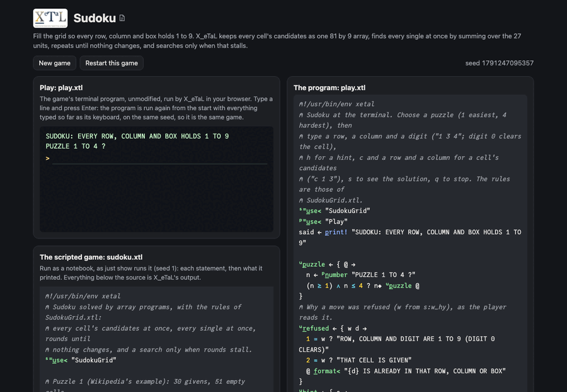Open the number link before "PUZZLE 1 TO 4 ?"
The width and height of the screenshot is (567, 392).
(336, 275)
